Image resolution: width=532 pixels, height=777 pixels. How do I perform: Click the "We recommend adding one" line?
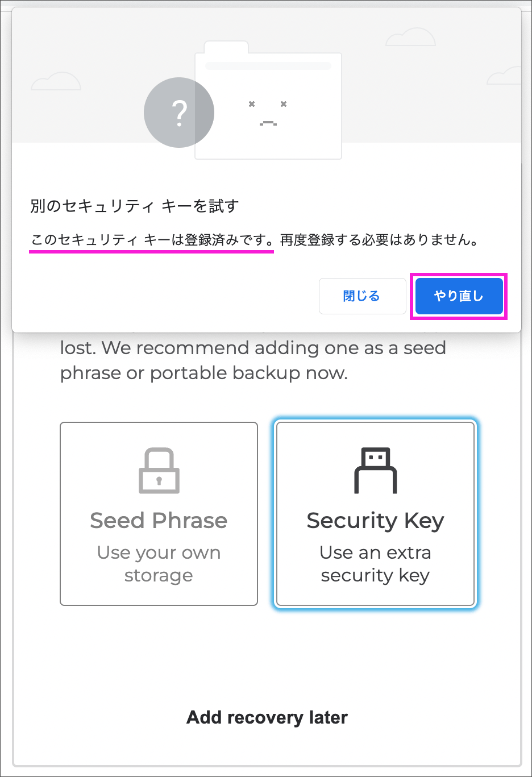coord(253,348)
